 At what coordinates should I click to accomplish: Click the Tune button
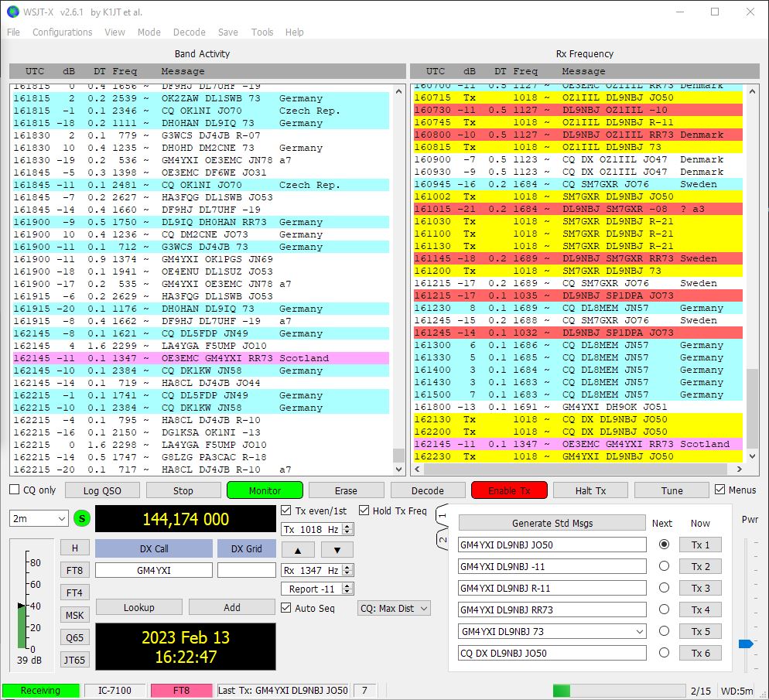coord(672,490)
